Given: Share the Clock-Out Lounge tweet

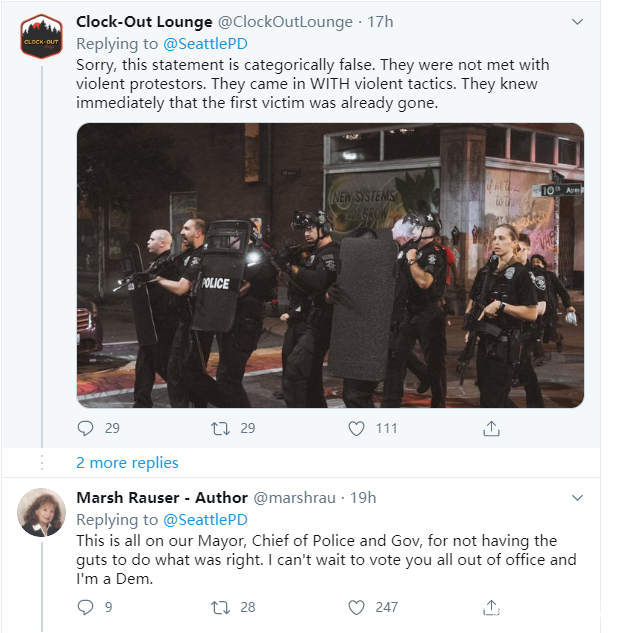Looking at the screenshot, I should pos(491,428).
